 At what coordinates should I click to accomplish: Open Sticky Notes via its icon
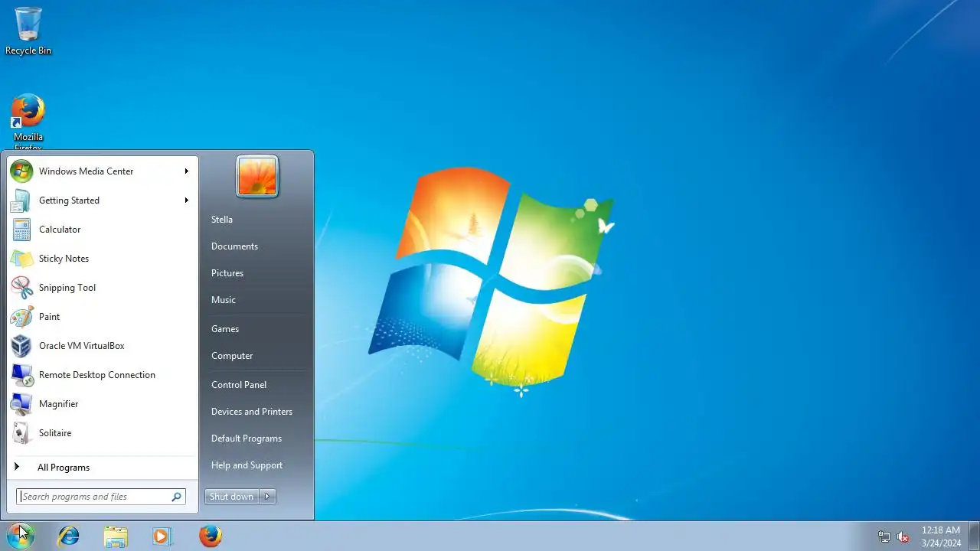(x=21, y=258)
